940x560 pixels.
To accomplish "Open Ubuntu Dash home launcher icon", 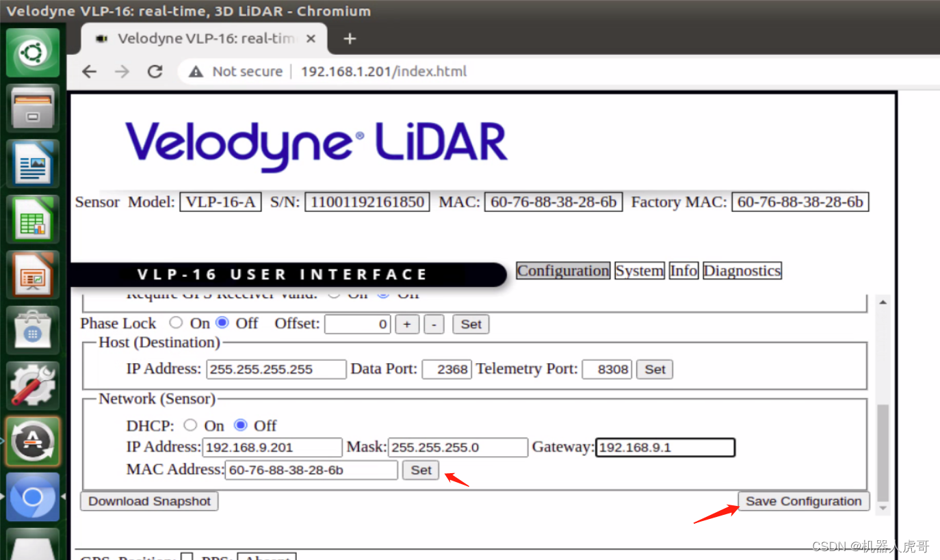I will [x=33, y=52].
